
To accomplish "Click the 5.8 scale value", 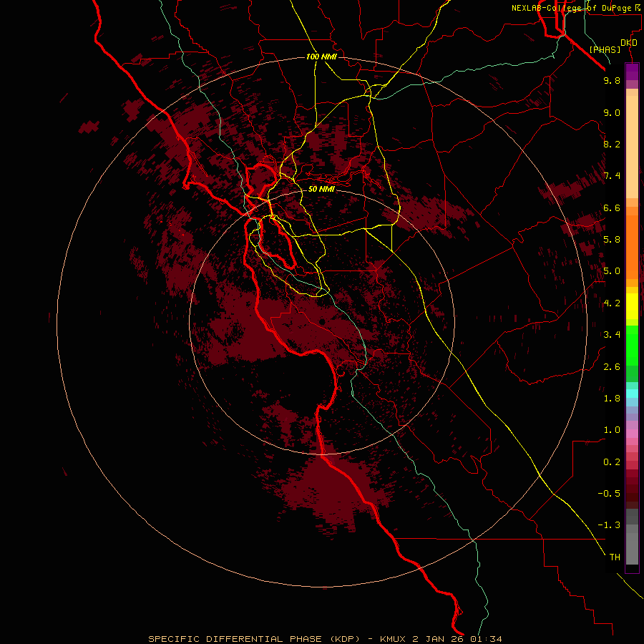I will [612, 240].
